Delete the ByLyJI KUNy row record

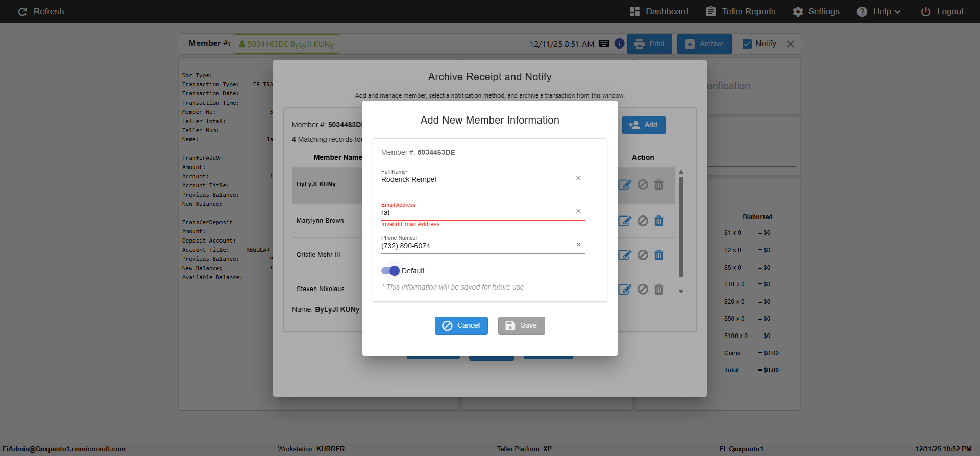659,185
